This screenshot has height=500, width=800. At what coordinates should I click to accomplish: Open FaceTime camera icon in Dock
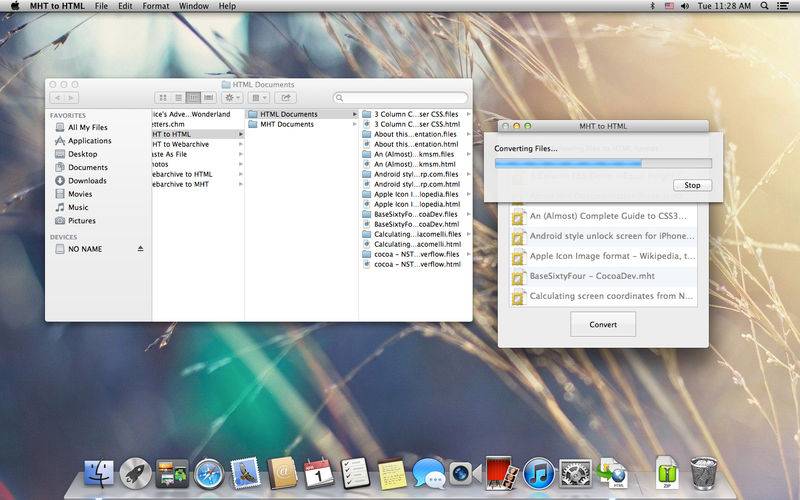point(464,474)
